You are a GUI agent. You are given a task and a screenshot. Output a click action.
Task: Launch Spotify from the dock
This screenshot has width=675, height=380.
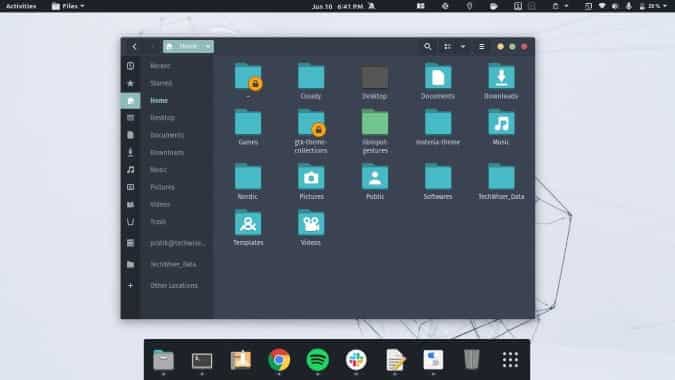[x=318, y=360]
